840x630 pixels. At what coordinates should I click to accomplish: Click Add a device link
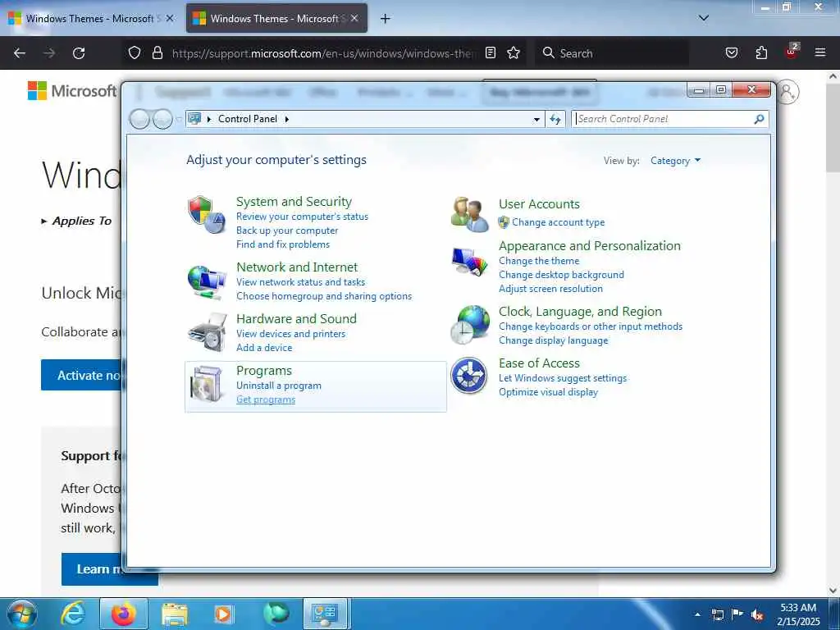point(264,348)
